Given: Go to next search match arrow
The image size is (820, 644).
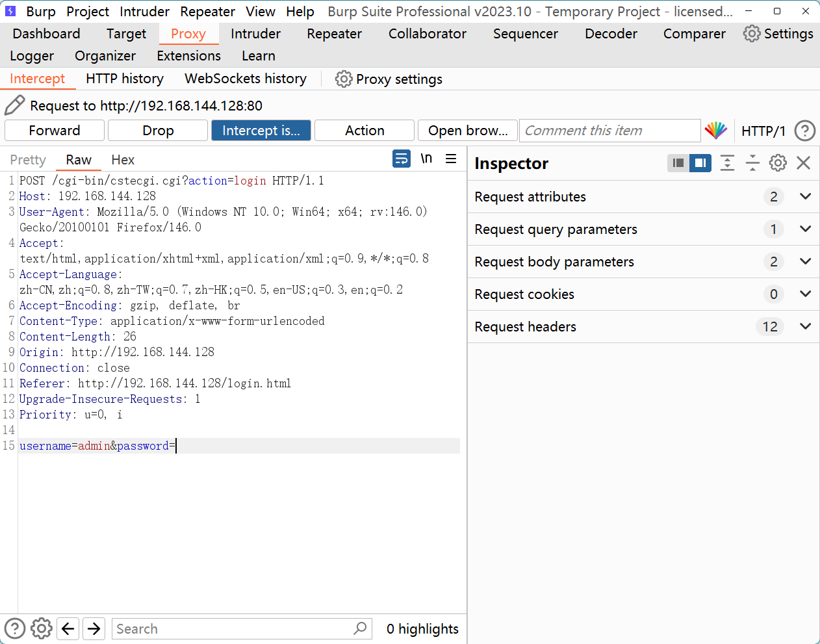Looking at the screenshot, I should tap(94, 628).
